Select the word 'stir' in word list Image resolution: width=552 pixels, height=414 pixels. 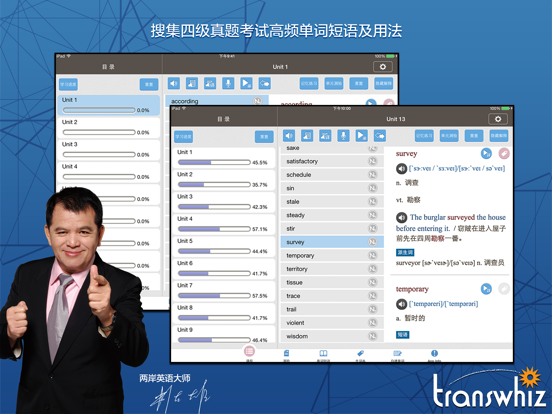tap(332, 228)
